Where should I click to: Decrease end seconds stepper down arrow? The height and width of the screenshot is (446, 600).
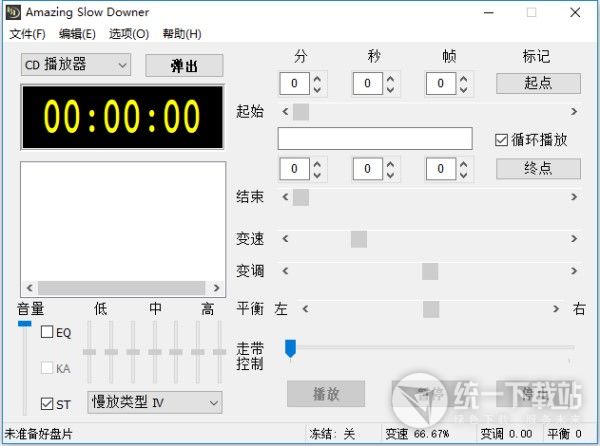390,174
